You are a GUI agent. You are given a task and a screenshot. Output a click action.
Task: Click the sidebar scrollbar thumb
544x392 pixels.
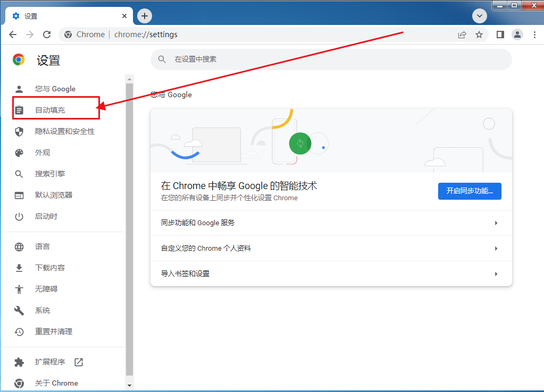[129, 229]
